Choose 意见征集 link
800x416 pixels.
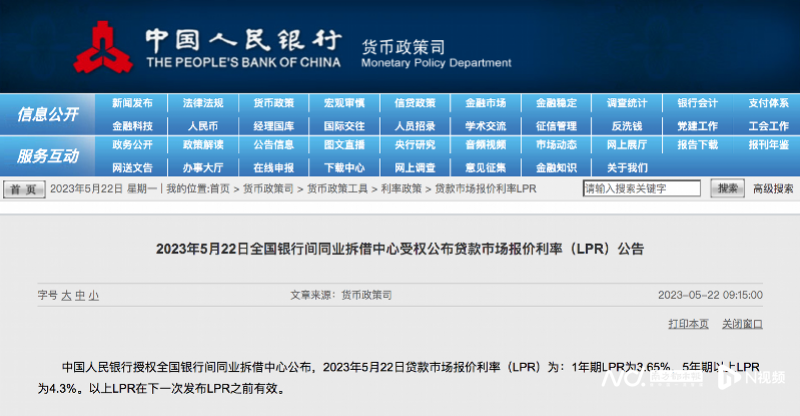click(x=486, y=167)
